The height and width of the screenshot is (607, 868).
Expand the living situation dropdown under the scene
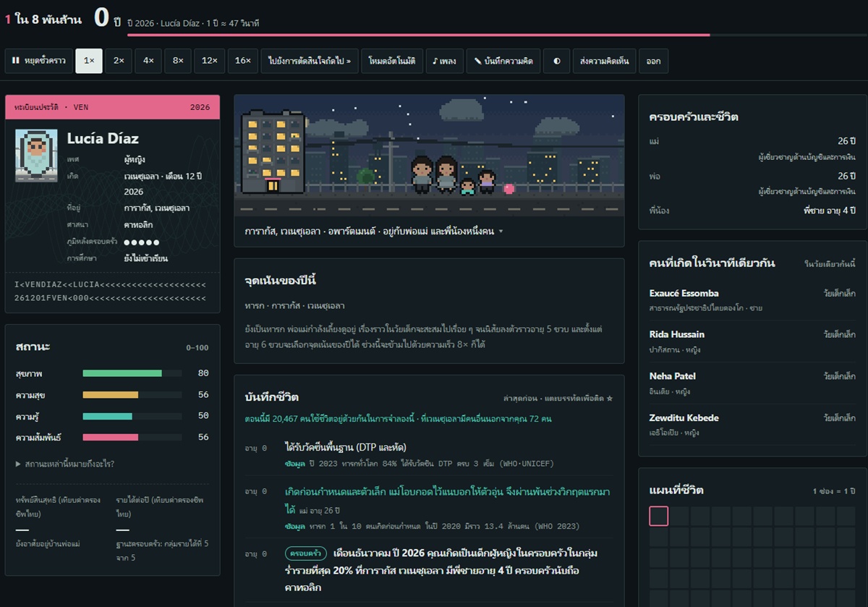click(x=374, y=232)
